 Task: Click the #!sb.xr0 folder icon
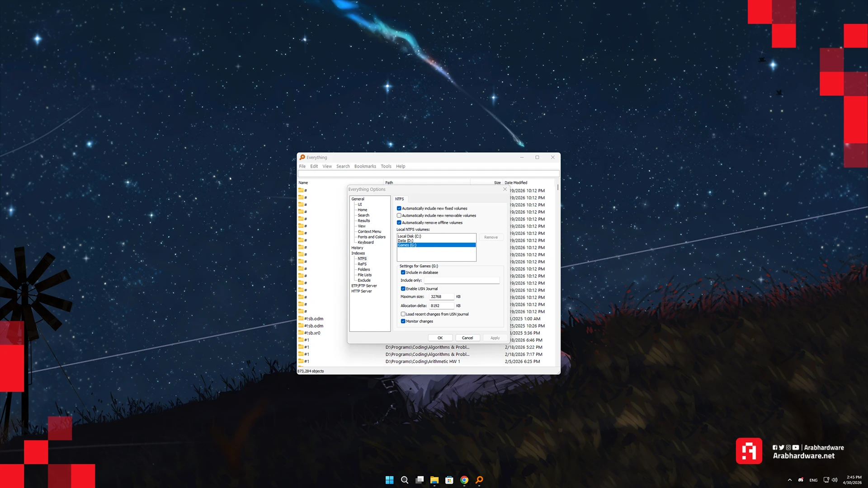pos(301,333)
